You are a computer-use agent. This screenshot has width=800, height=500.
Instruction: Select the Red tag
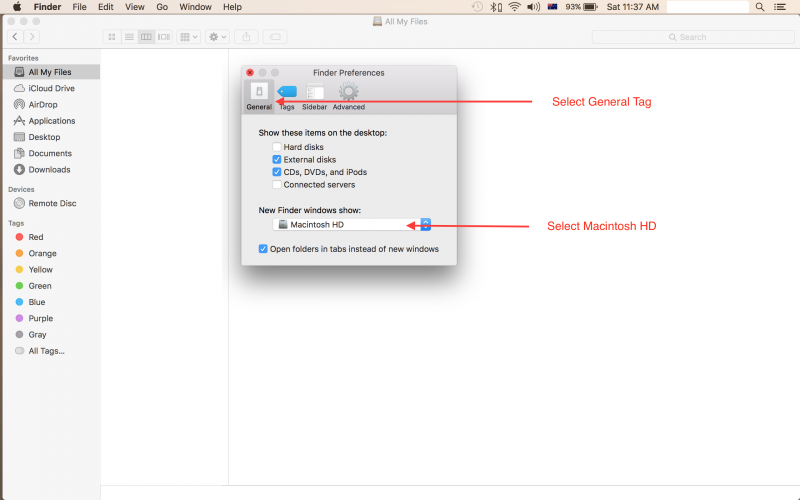pyautogui.click(x=51, y=237)
